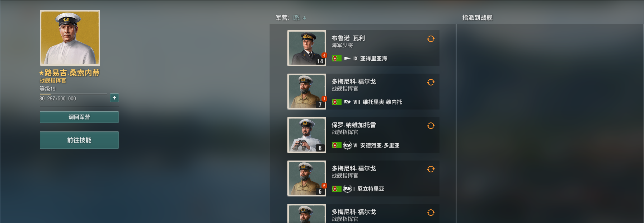Click the sort arrow next to 军营 filter

tap(304, 18)
